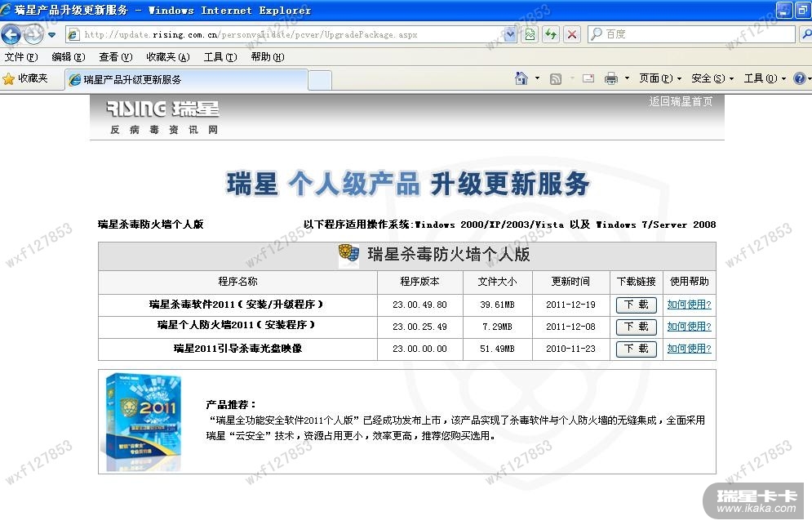The width and height of the screenshot is (812, 525).
Task: Click the 瑞星卡卡 ikaka.com logo
Action: coord(755,501)
